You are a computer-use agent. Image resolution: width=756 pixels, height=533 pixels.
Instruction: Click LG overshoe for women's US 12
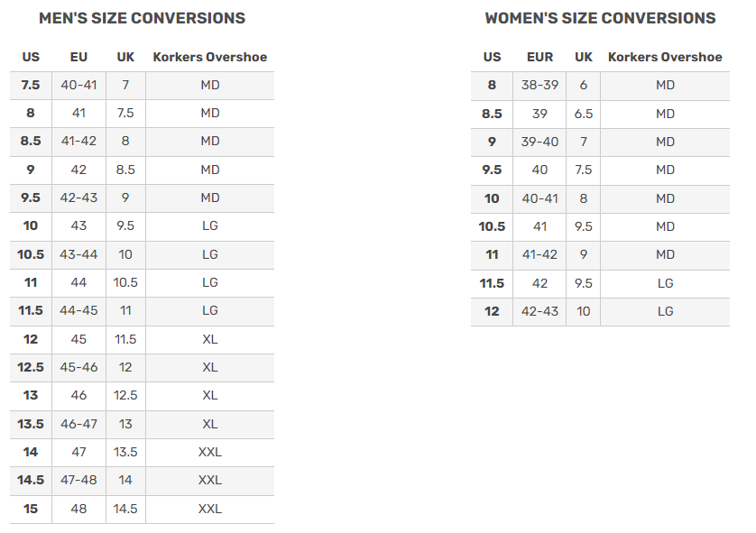point(665,311)
